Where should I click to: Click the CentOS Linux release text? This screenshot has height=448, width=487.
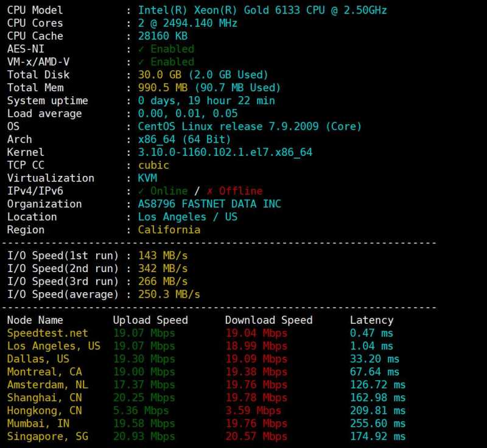click(x=250, y=127)
